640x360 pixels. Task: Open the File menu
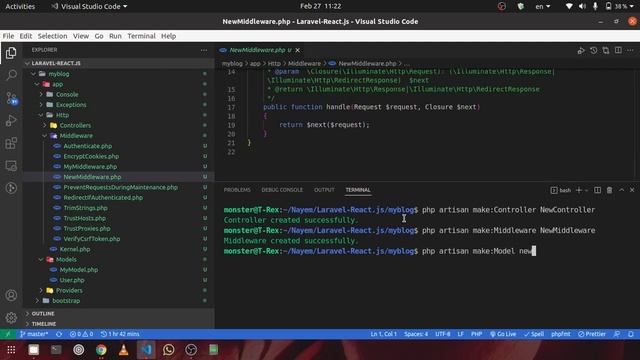coord(8,36)
